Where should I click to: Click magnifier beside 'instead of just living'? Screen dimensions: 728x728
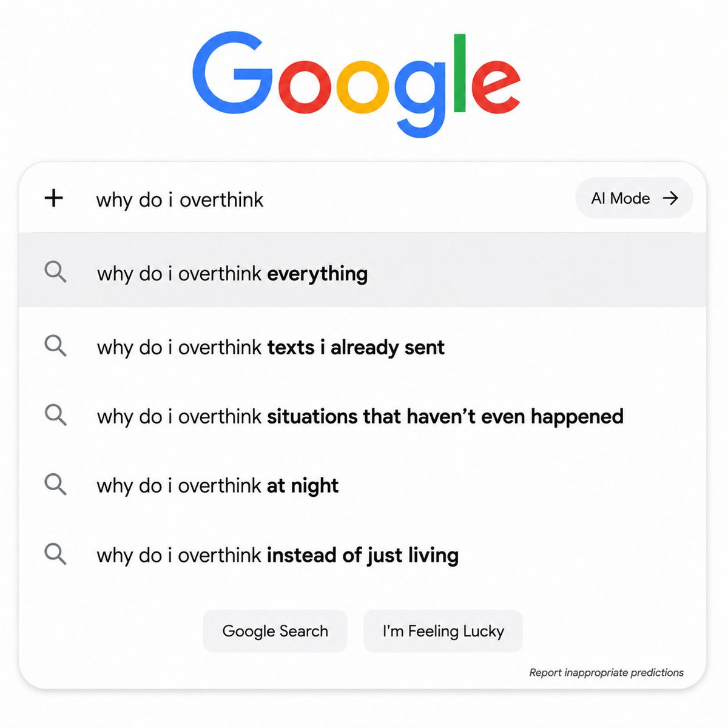tap(55, 553)
